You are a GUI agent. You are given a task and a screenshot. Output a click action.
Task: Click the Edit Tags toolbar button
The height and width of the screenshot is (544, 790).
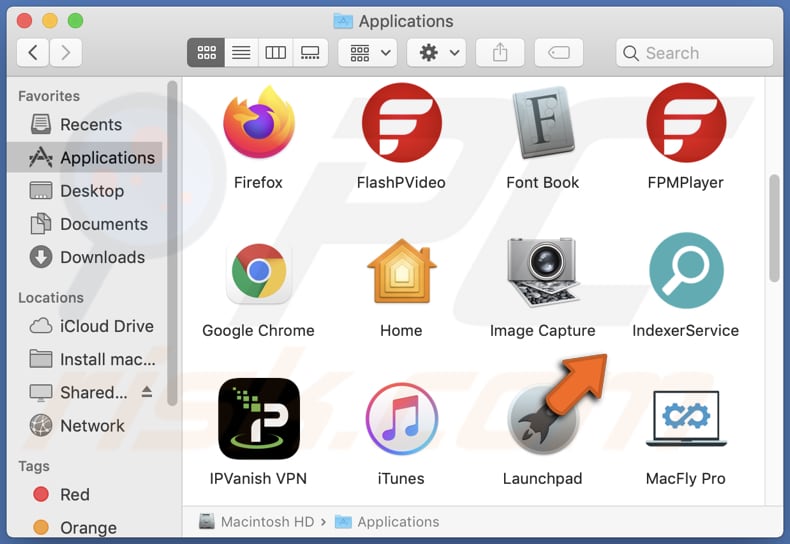click(559, 52)
